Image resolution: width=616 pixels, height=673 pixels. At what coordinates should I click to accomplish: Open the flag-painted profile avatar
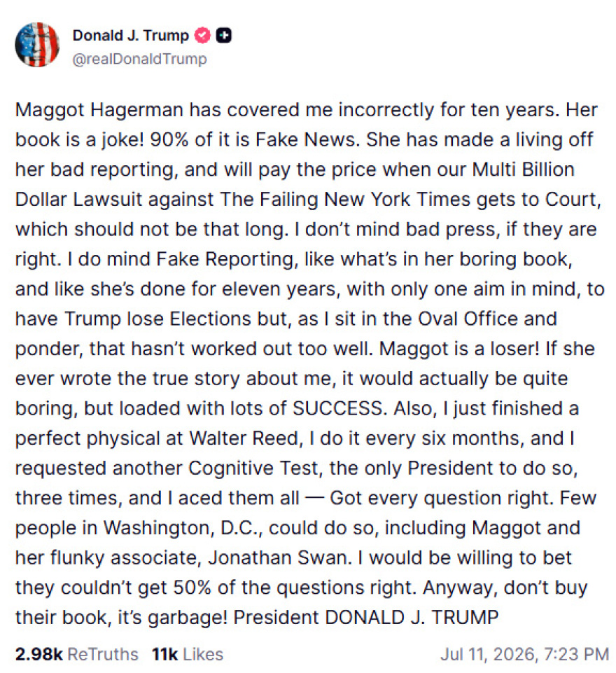click(37, 45)
